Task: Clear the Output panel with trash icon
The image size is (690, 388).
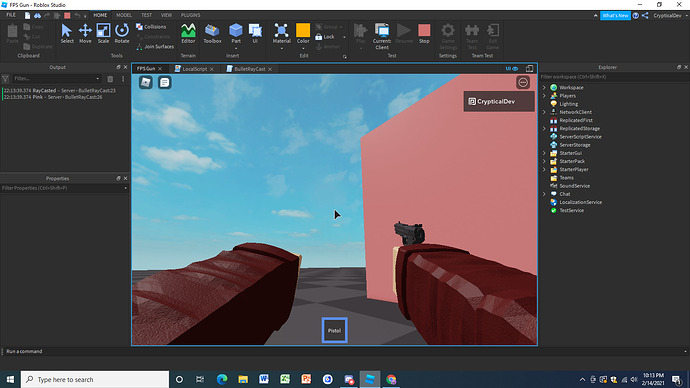Action: (x=110, y=79)
